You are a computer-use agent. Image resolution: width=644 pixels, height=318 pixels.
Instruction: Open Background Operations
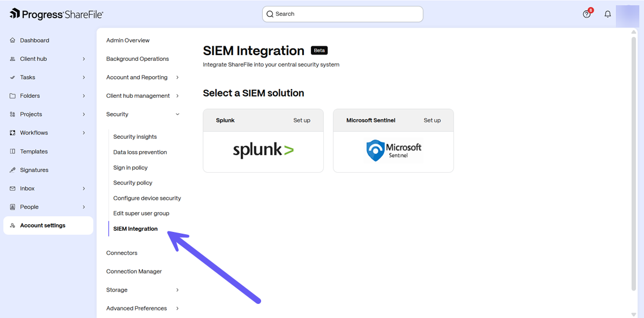pos(138,59)
